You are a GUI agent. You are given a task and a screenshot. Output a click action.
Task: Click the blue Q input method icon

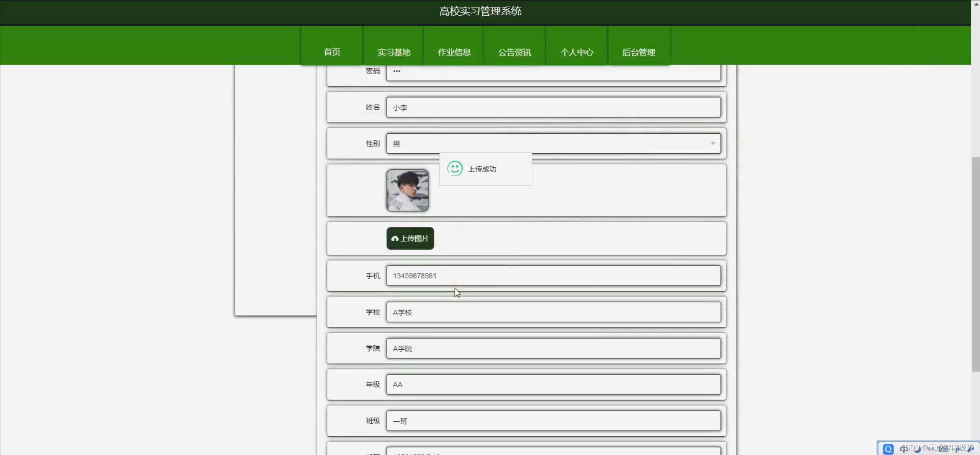coord(888,448)
